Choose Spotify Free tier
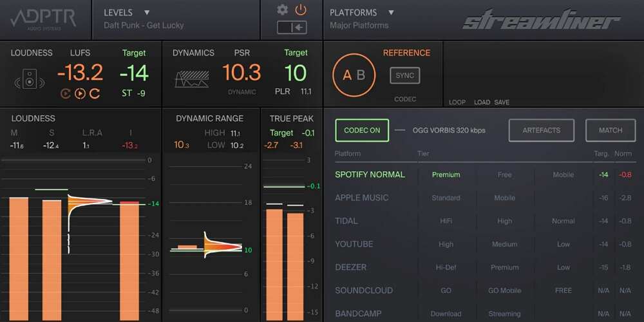Viewport: 644px width, 322px height. (504, 175)
